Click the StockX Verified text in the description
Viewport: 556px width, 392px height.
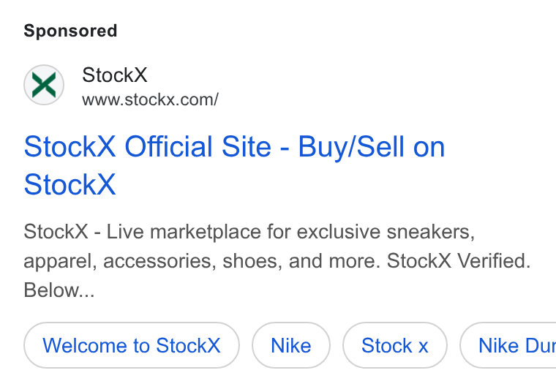[459, 261]
